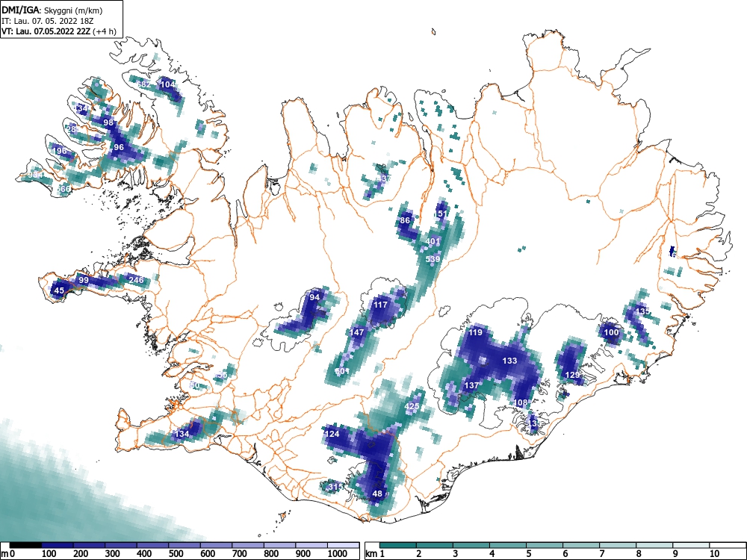Click the "km 1" label on the kilometre scale
747x560 pixels.
(x=376, y=554)
